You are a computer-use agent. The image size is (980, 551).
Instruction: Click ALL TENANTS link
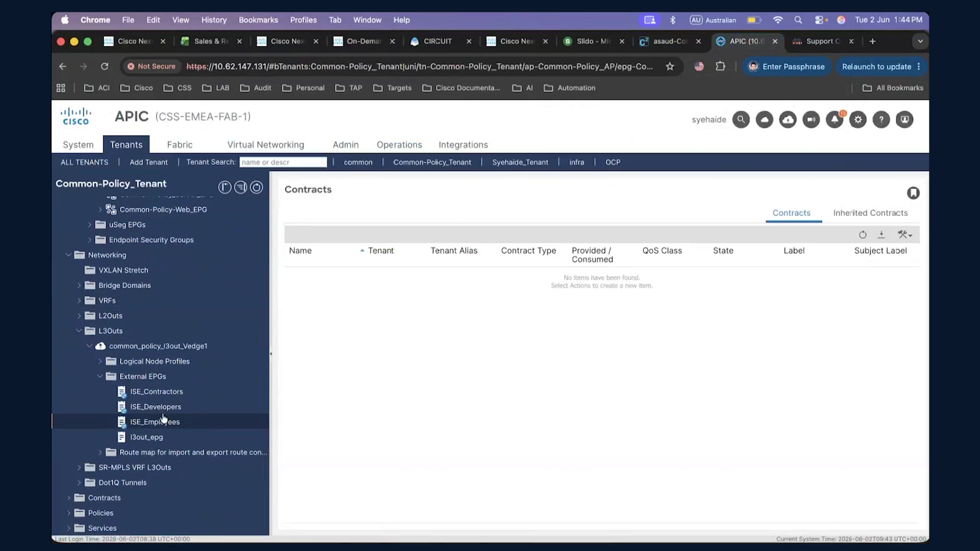pyautogui.click(x=84, y=162)
